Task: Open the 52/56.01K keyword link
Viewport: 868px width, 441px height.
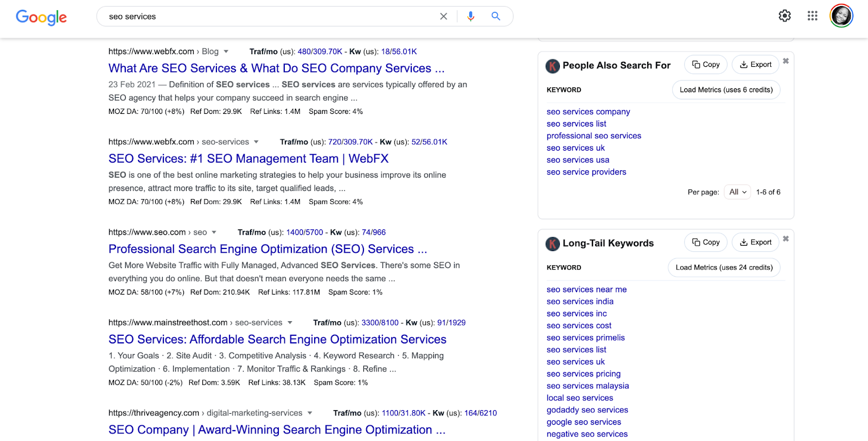Action: [x=430, y=142]
